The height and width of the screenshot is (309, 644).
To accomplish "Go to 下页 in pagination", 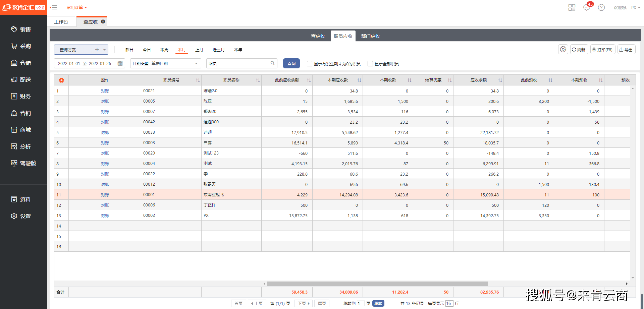I will [x=304, y=303].
